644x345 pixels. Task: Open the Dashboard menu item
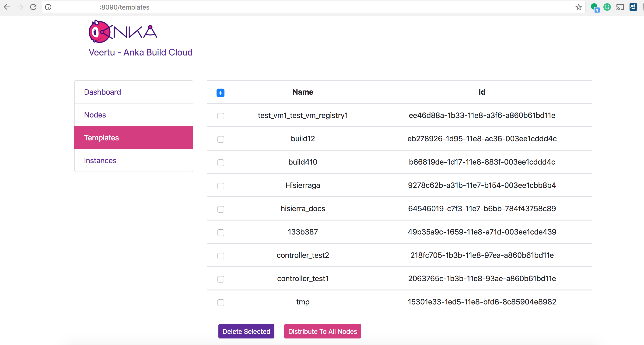(x=102, y=92)
